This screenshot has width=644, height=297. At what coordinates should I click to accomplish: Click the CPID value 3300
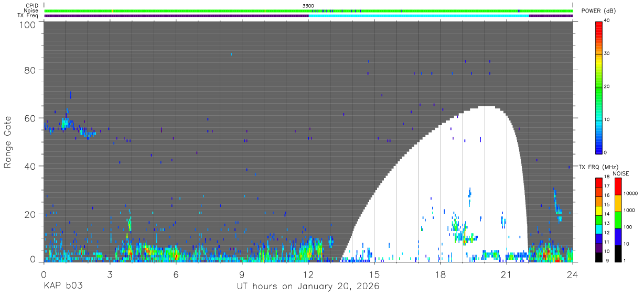coord(308,6)
